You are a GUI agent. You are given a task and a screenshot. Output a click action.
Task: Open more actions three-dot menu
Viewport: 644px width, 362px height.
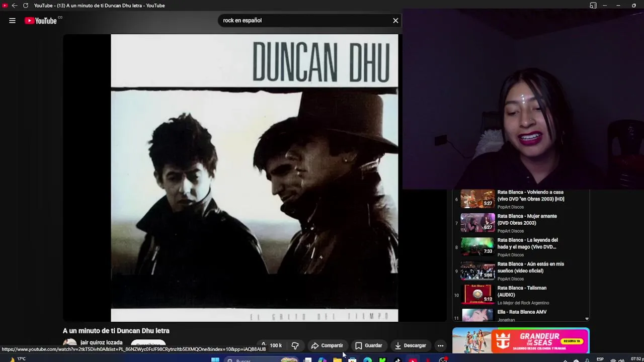[x=440, y=345]
